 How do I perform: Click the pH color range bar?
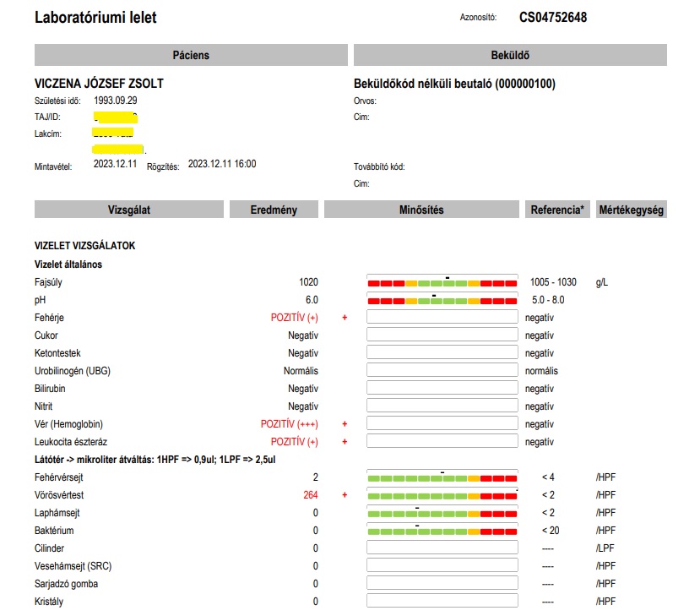click(x=442, y=301)
